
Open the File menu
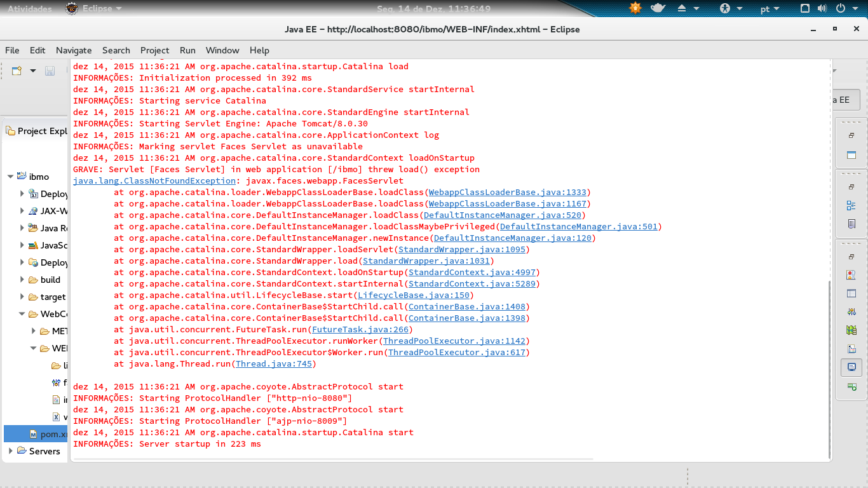12,50
